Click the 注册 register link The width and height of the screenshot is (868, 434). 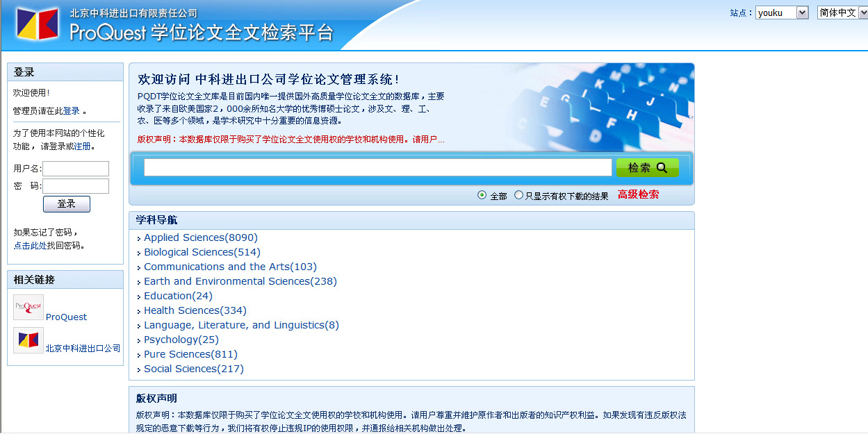[x=85, y=147]
